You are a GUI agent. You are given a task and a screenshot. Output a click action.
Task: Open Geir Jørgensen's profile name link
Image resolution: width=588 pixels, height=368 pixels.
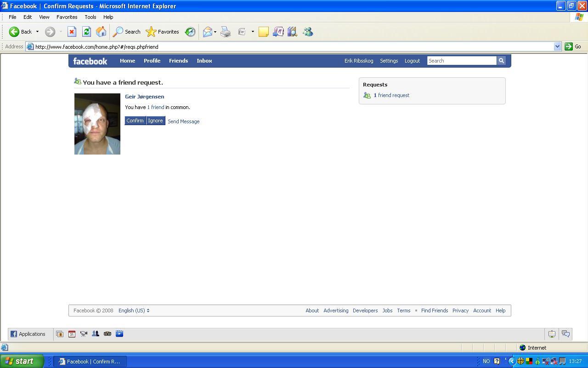[x=144, y=97]
